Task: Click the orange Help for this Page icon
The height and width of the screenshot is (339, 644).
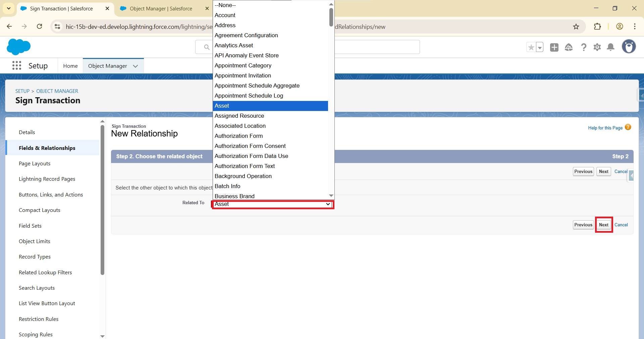Action: [628, 127]
